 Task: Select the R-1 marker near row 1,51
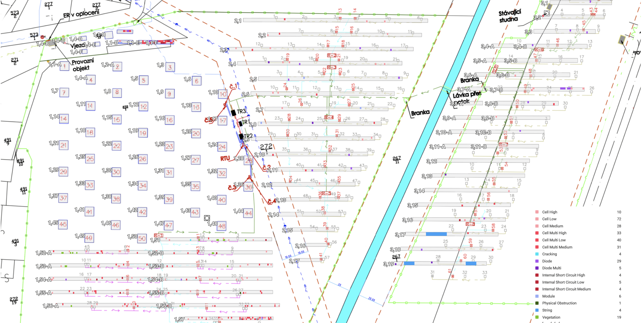click(x=158, y=235)
